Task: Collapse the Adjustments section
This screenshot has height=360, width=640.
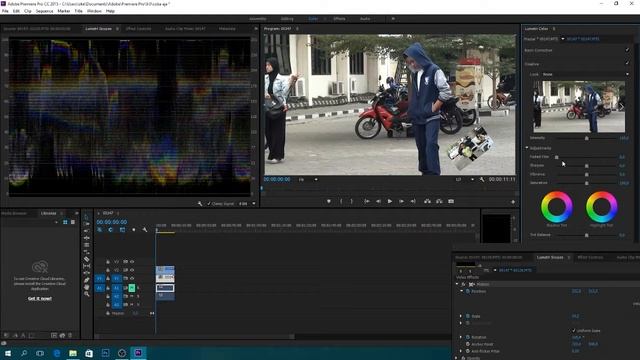Action: click(527, 148)
